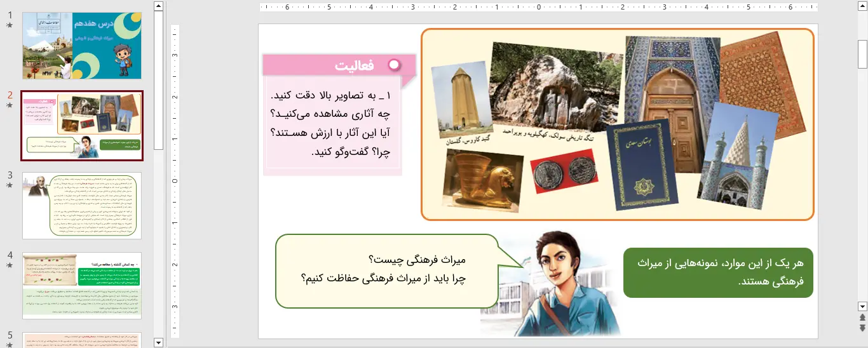Open slide 4 thumbnail in the pane
This screenshot has height=348, width=868.
82,286
